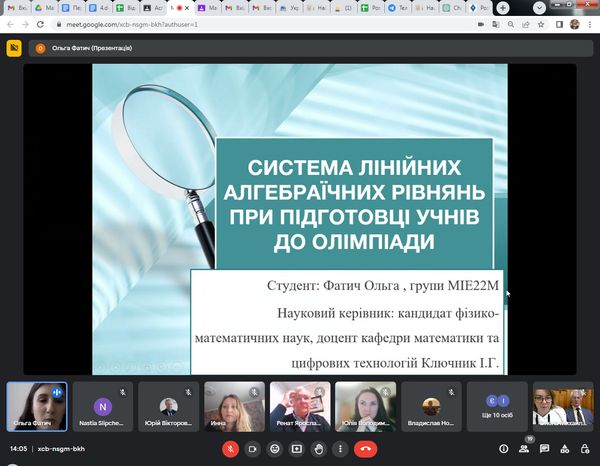Reload the page in browser
This screenshot has width=600, height=466.
click(x=38, y=23)
